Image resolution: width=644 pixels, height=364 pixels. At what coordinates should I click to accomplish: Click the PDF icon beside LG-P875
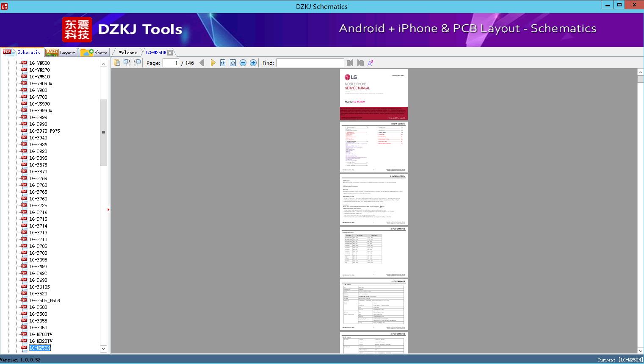(24, 164)
